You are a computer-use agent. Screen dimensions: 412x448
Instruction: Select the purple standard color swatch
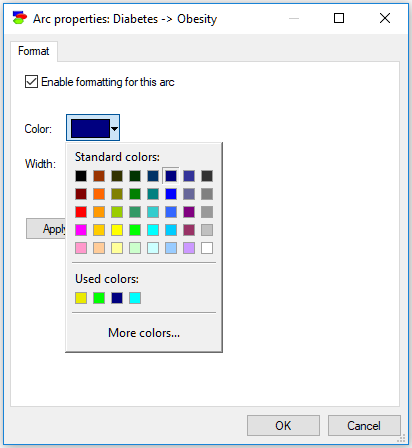(189, 212)
